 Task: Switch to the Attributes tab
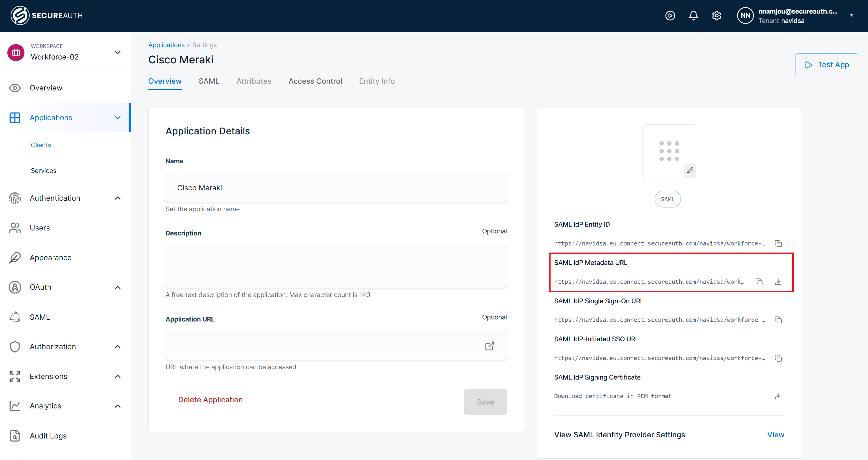[x=254, y=81]
